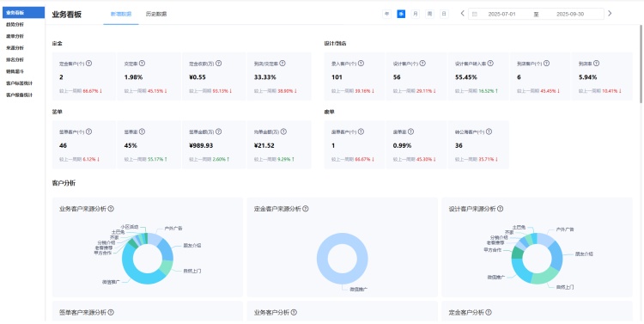Click the 户外广告 label in 业务客户来源分析 chart

tap(173, 229)
